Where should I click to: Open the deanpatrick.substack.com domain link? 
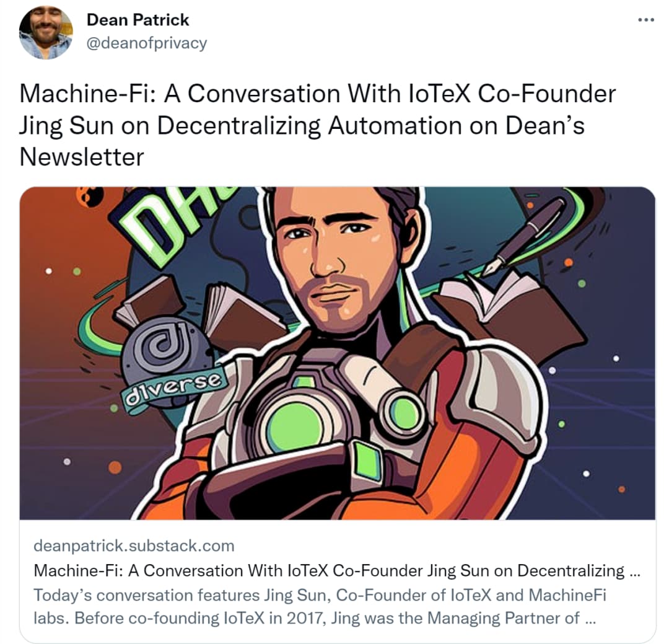pos(134,545)
